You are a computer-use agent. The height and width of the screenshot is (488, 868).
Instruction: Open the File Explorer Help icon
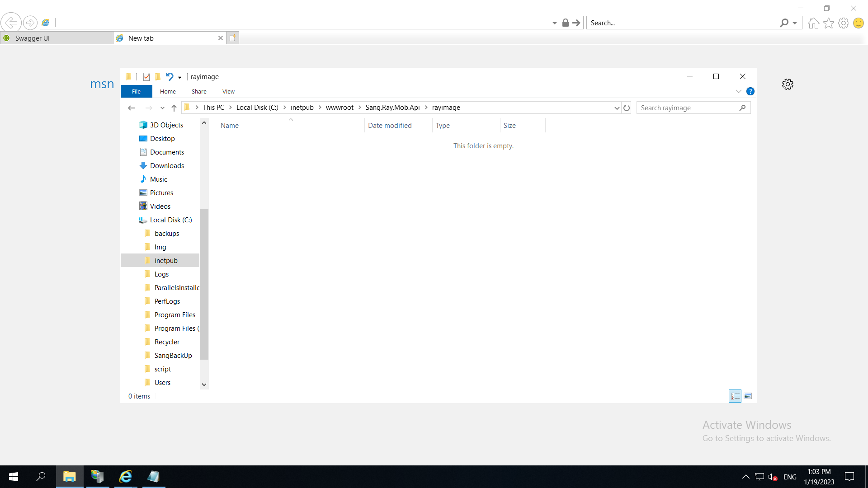click(750, 91)
